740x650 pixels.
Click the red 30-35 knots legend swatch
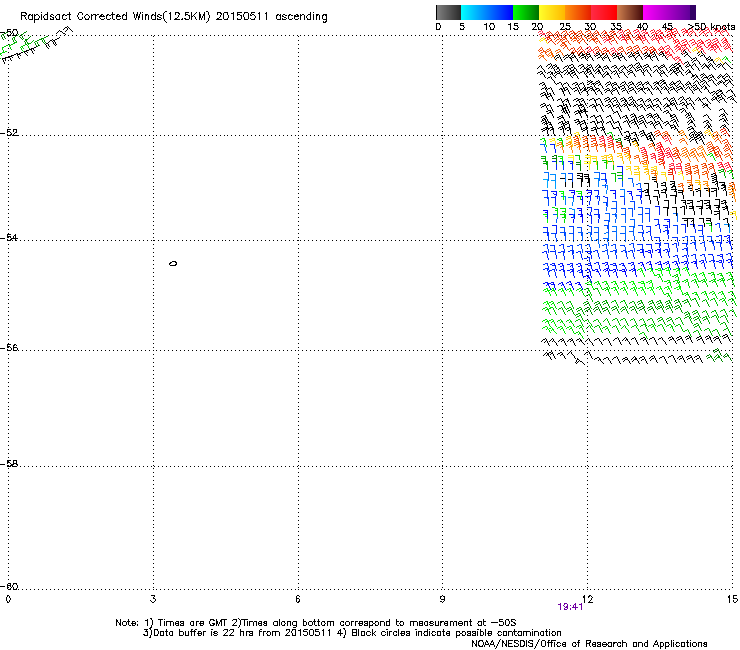604,12
